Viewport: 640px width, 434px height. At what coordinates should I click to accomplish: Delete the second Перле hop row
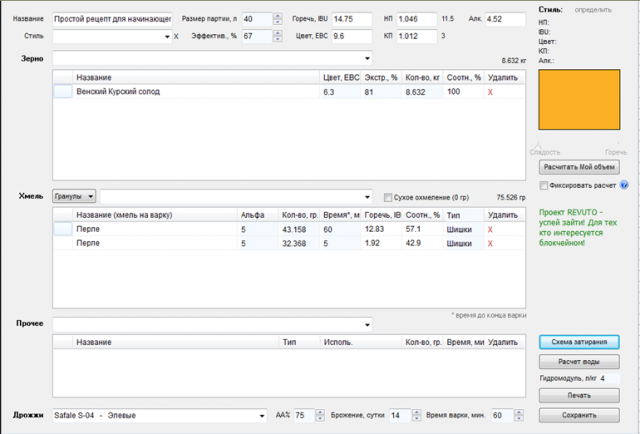(x=490, y=243)
